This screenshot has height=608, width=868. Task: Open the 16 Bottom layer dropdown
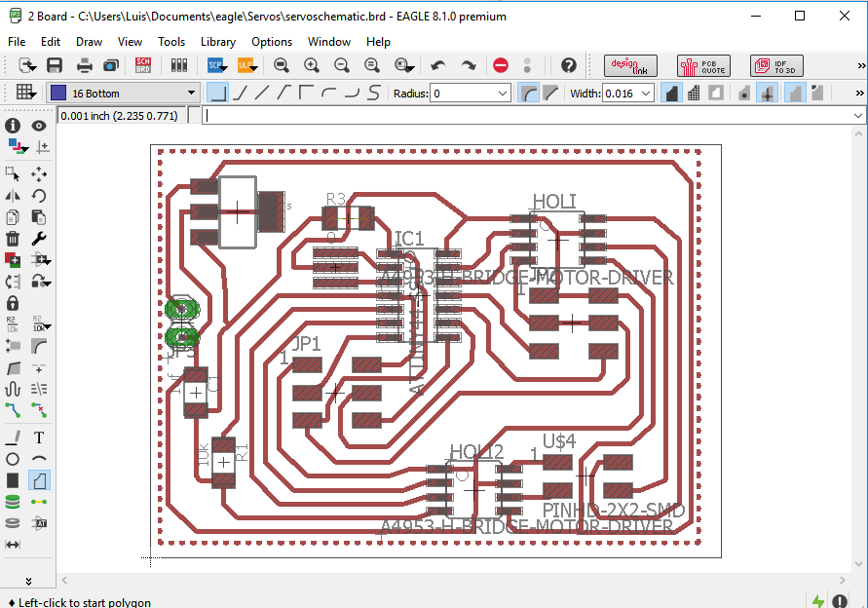[x=191, y=93]
